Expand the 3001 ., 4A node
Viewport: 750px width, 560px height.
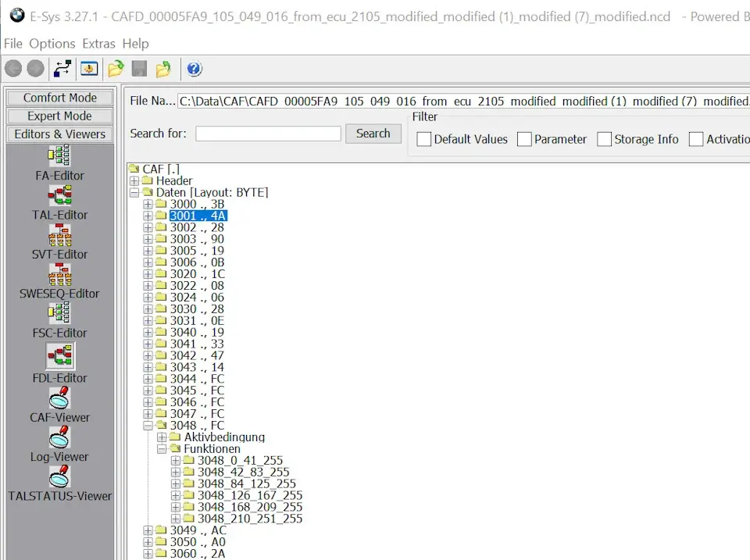[x=148, y=216]
